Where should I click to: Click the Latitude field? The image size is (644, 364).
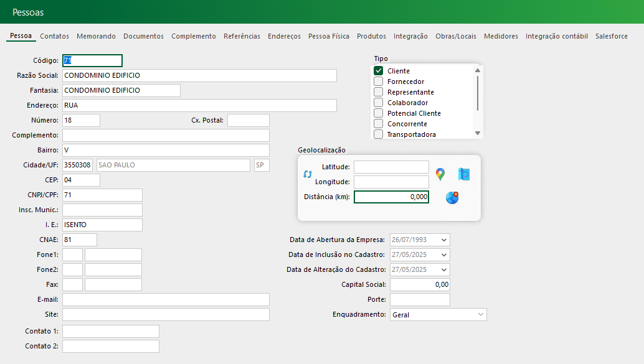coord(391,167)
